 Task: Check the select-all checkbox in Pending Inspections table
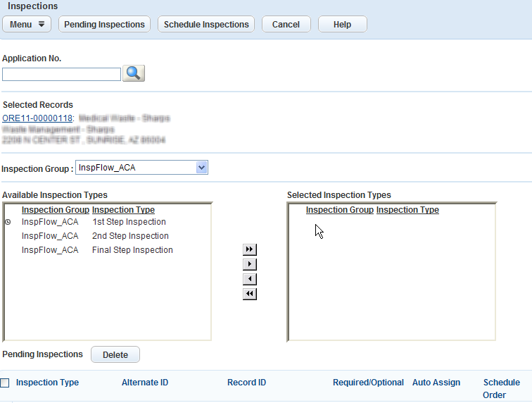click(5, 383)
